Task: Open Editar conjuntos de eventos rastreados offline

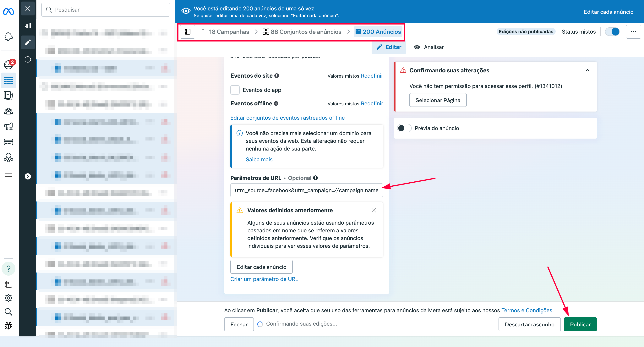Action: click(287, 118)
